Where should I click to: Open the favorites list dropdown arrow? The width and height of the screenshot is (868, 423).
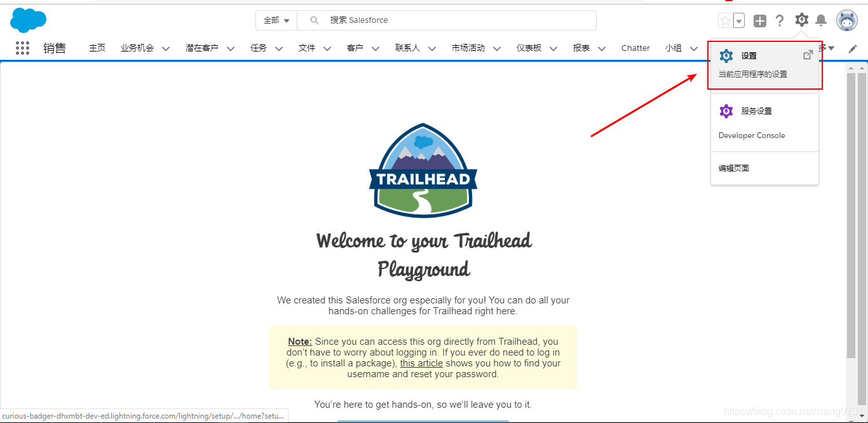(739, 21)
